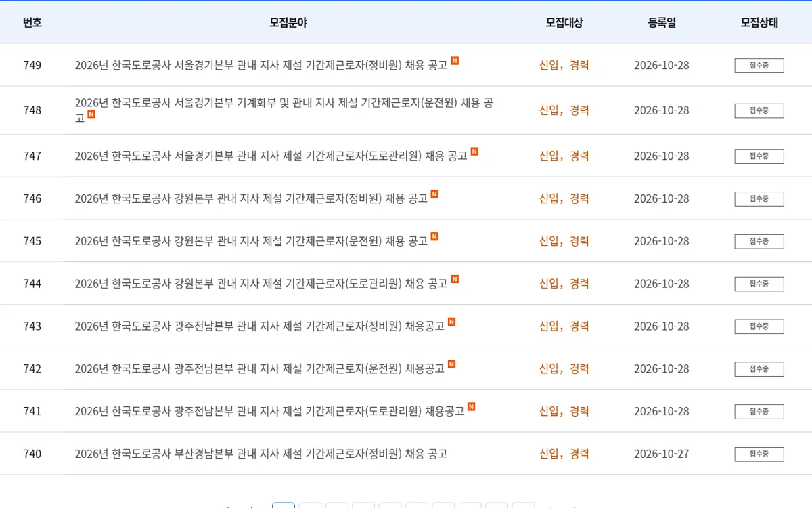
Task: Click 신입, 경력 target in row 742
Action: pyautogui.click(x=564, y=369)
